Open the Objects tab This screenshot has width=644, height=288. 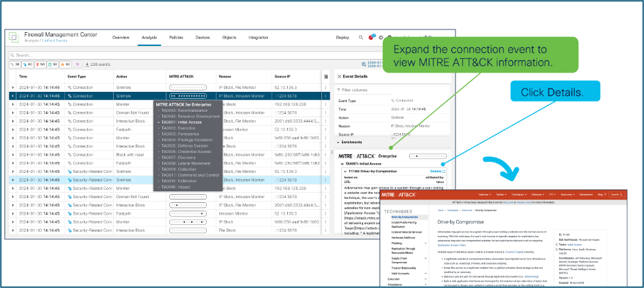coord(230,38)
